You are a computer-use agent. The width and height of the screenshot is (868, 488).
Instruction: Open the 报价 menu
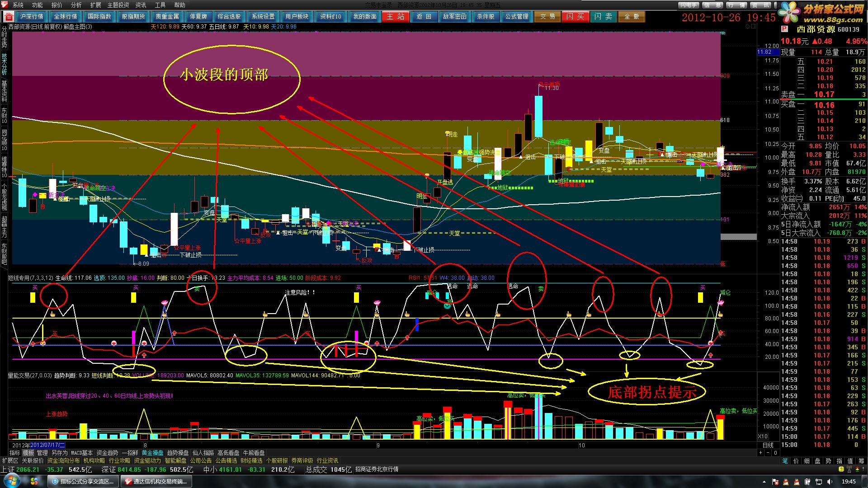(x=57, y=5)
